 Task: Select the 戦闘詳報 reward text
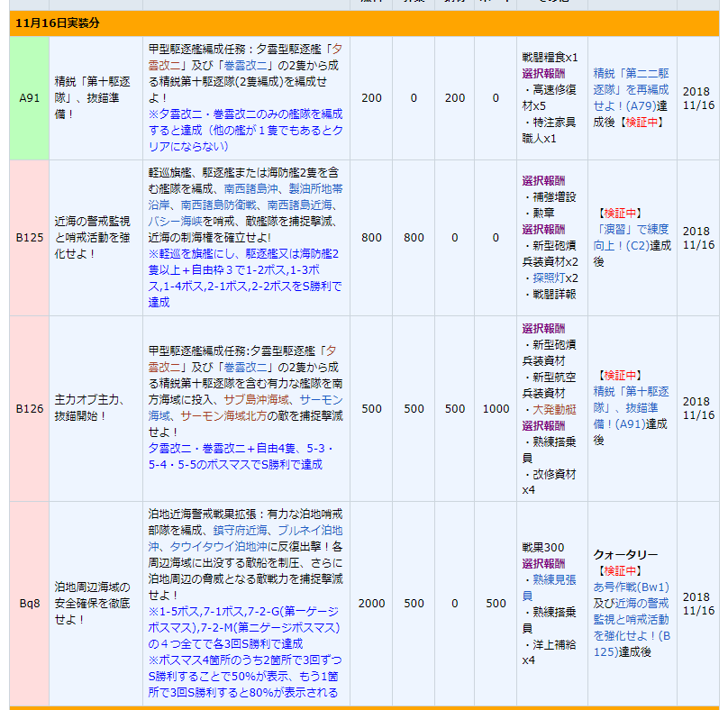[x=554, y=294]
